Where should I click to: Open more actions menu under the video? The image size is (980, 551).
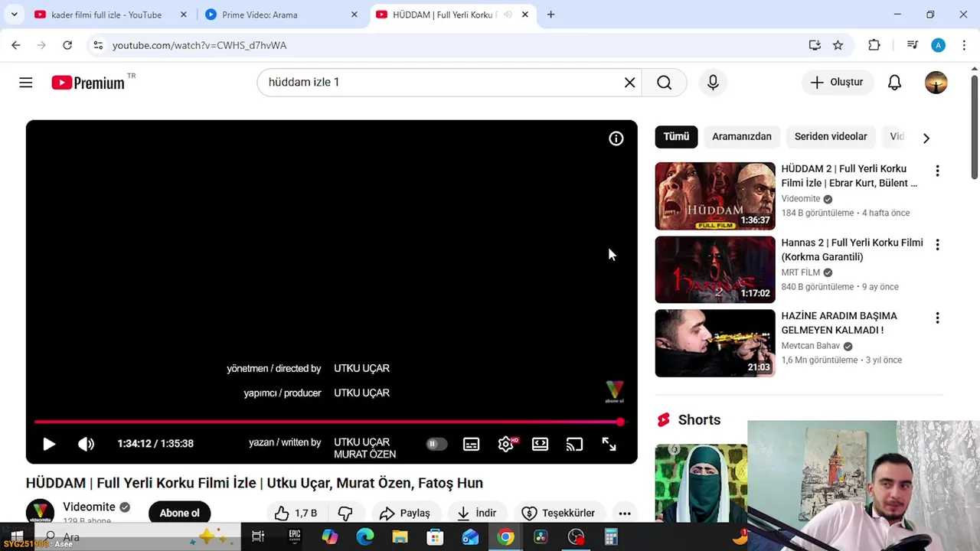625,513
